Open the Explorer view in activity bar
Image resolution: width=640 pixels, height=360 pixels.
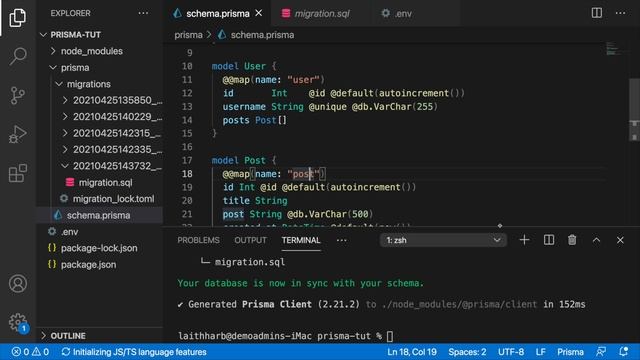(x=18, y=18)
